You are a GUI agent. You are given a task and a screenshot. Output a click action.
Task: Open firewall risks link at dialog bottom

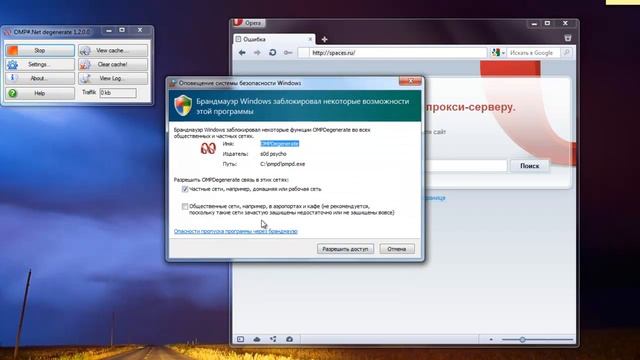pos(236,231)
